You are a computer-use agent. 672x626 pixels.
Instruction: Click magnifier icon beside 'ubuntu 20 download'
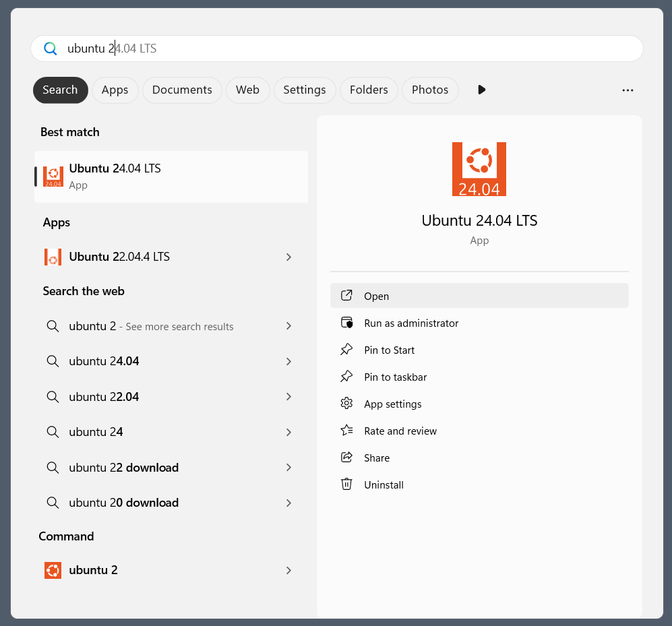[x=53, y=503]
